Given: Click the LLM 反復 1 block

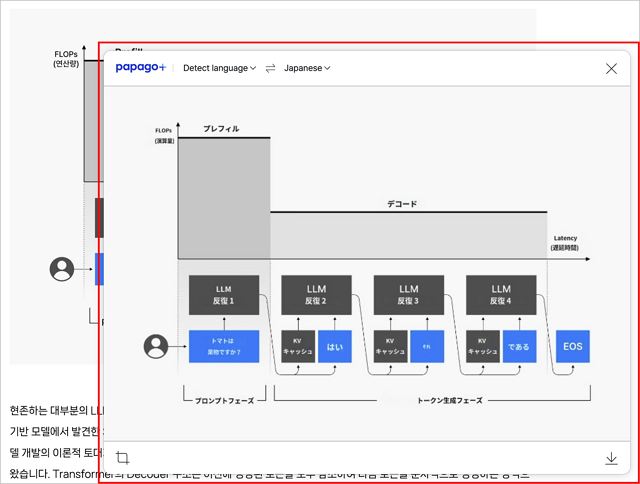Looking at the screenshot, I should [x=224, y=295].
